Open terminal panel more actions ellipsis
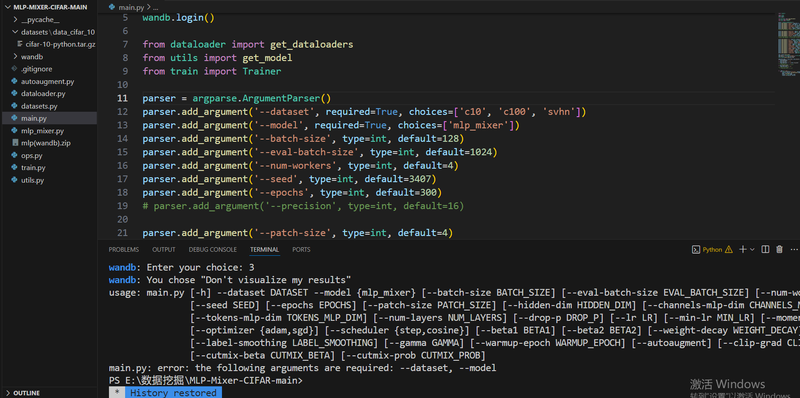This screenshot has width=800, height=398. click(793, 250)
